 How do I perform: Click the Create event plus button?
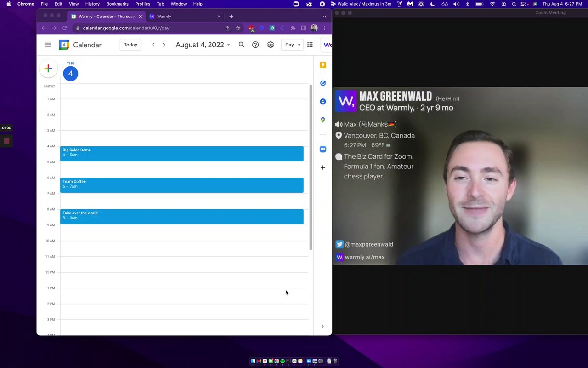point(48,69)
